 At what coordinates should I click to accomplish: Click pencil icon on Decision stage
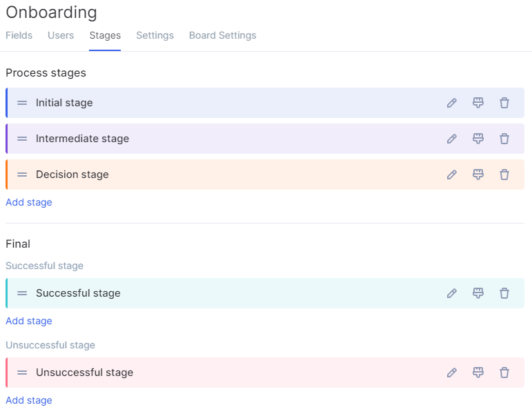[x=451, y=175]
